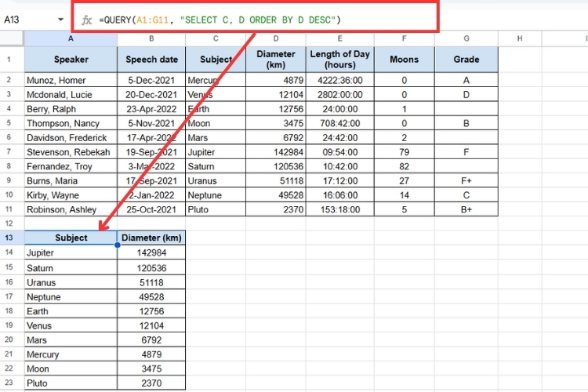
Task: Click length of day 4222:36:00
Action: 339,80
